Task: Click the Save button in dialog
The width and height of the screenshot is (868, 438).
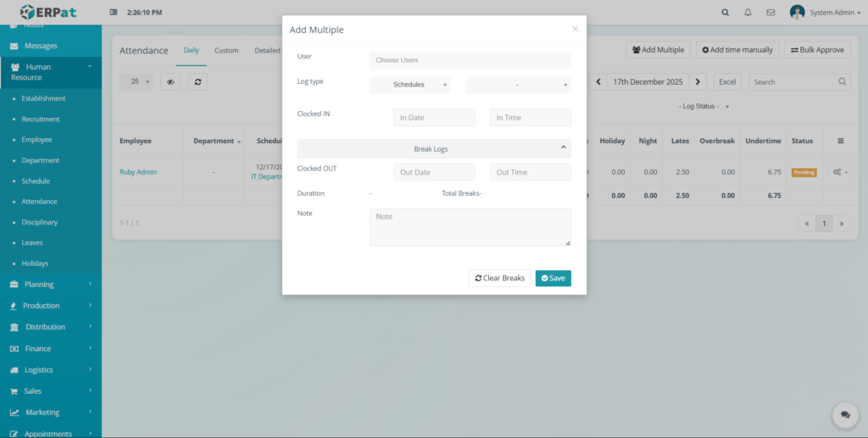Action: (x=553, y=278)
